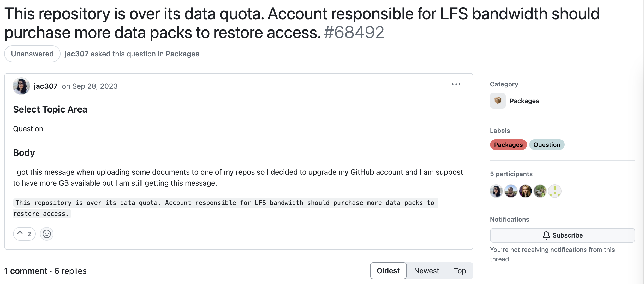Open second participant avatar in sidebar
Viewport: 644px width, 284px height.
click(511, 191)
